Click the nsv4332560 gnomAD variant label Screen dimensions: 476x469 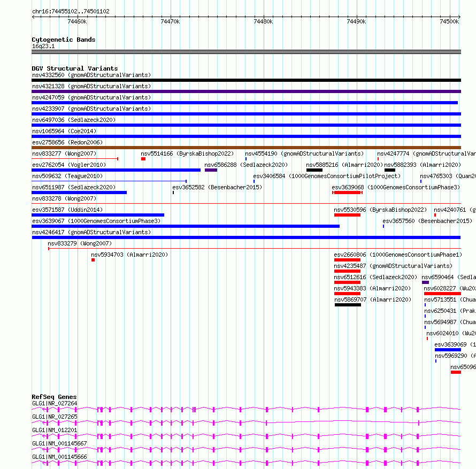point(91,75)
